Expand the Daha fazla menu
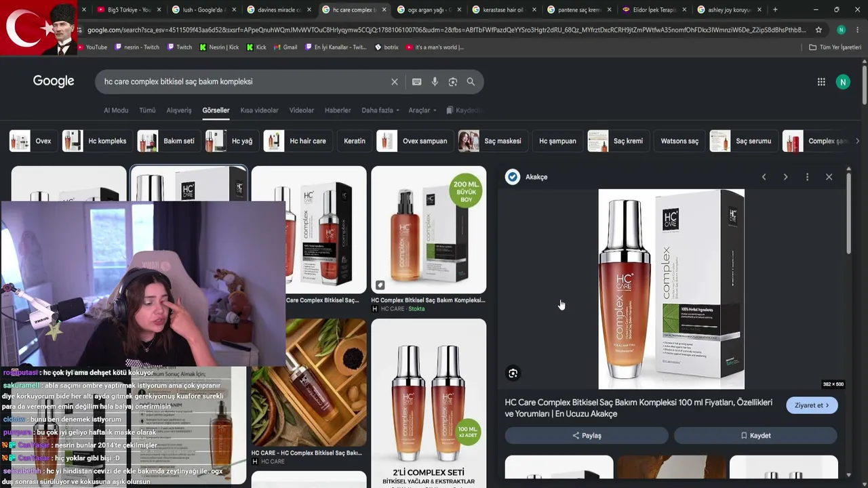 click(x=380, y=110)
